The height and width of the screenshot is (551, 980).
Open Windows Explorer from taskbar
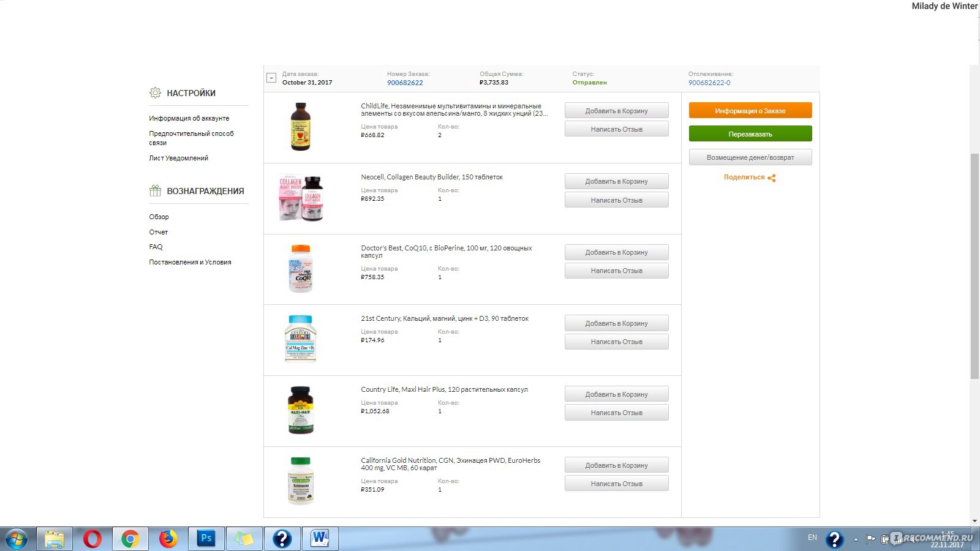[55, 539]
